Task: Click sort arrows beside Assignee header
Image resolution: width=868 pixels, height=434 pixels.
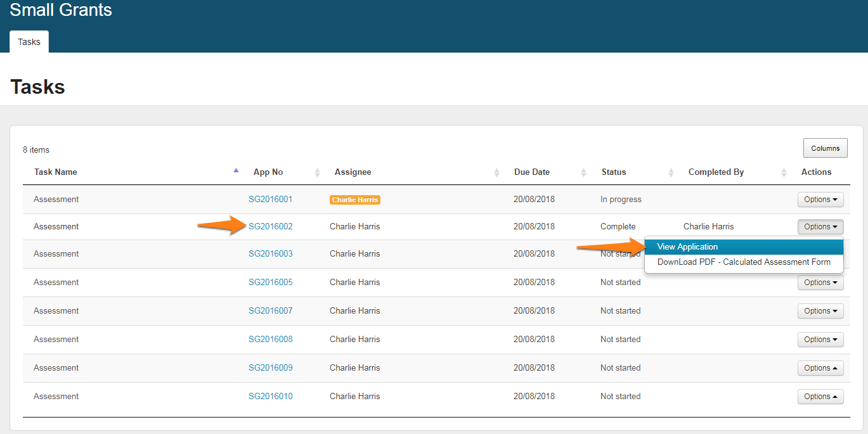Action: (x=496, y=172)
